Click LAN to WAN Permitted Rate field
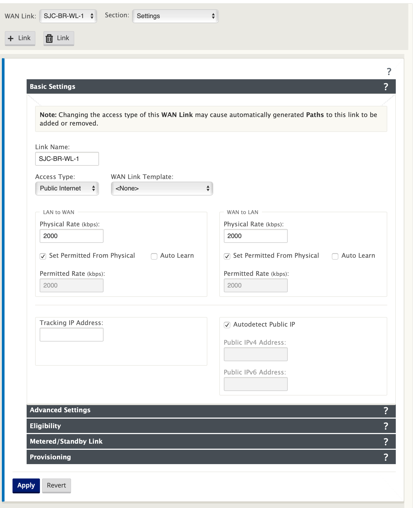Viewport: 420px width, 508px height. 72,285
